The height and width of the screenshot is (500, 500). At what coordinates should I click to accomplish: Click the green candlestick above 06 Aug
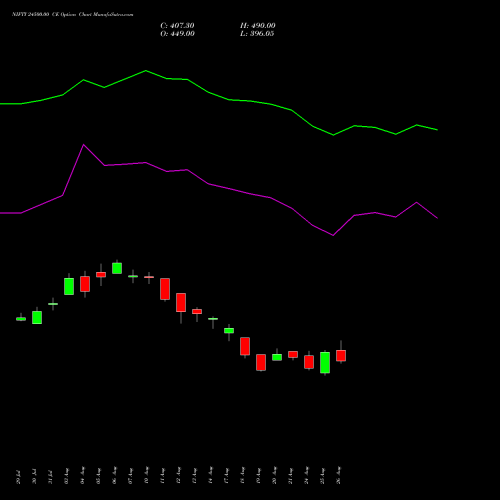117,268
